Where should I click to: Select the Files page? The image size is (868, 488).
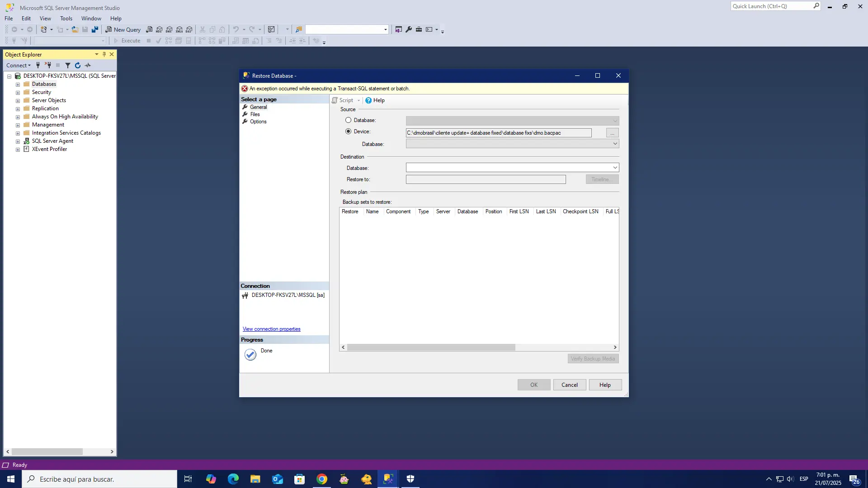(255, 114)
